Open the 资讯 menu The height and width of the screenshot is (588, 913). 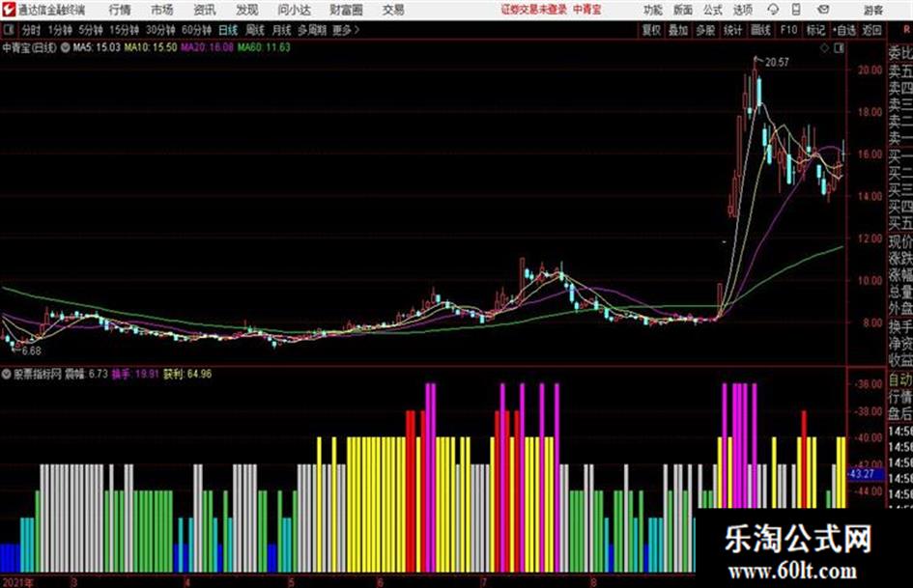pos(205,10)
